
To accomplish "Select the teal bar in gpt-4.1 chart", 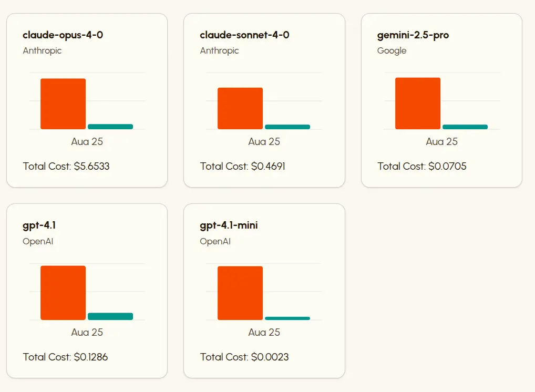I will (x=110, y=316).
